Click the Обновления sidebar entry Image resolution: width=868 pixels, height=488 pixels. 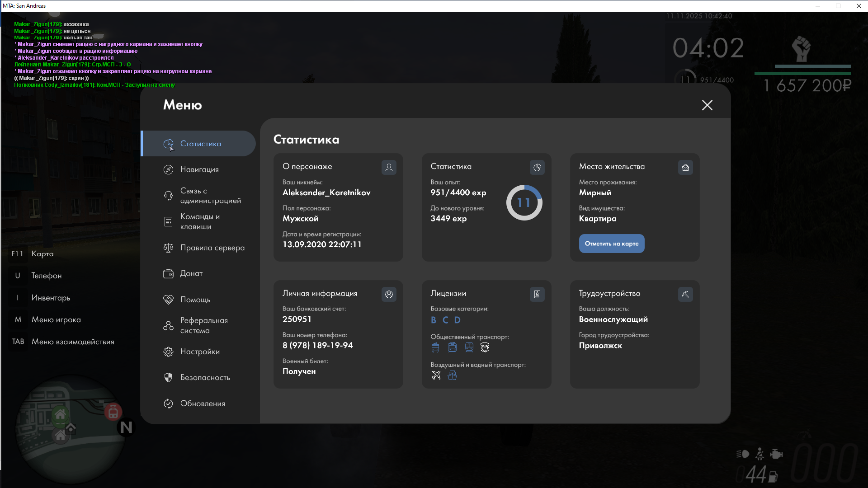pos(203,404)
